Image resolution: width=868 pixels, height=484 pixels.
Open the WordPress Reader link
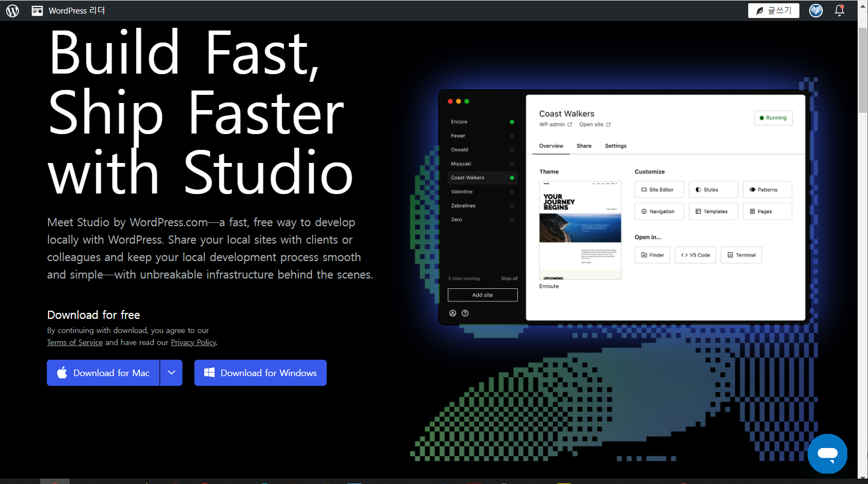coord(68,10)
